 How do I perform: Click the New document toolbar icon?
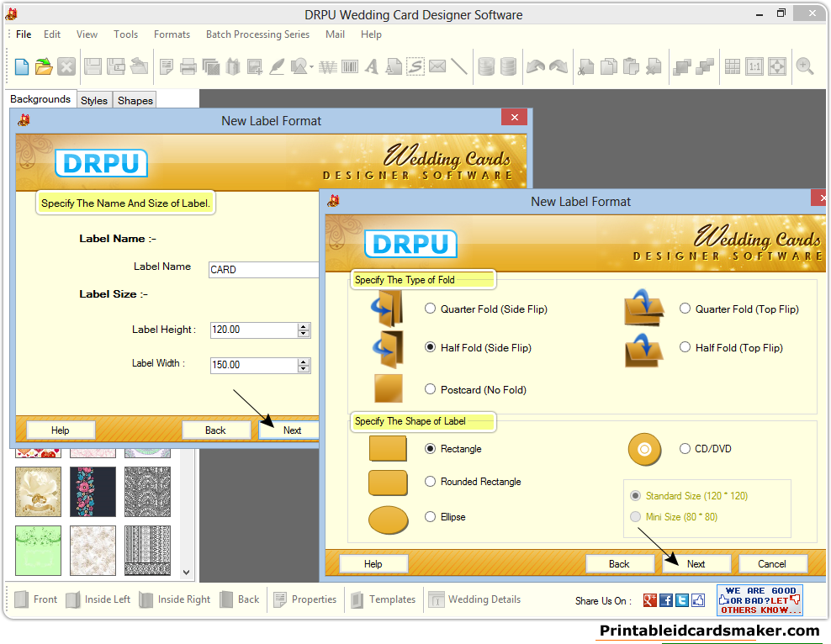pos(22,66)
